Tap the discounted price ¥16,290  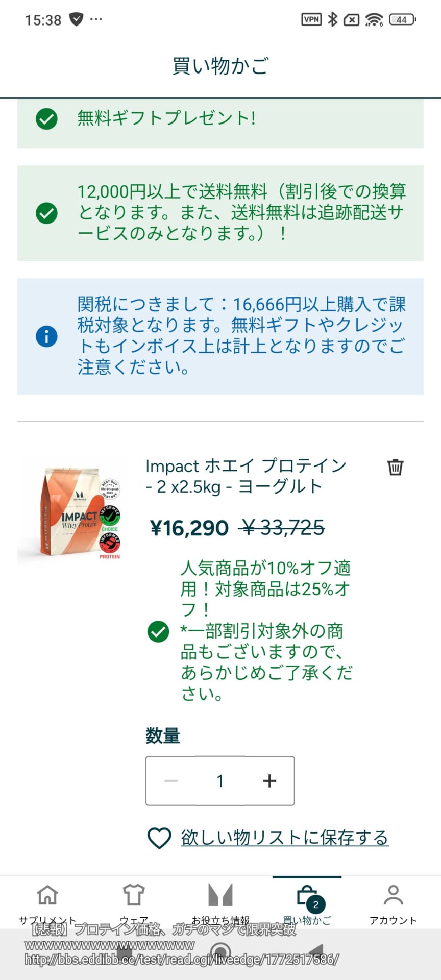click(189, 528)
